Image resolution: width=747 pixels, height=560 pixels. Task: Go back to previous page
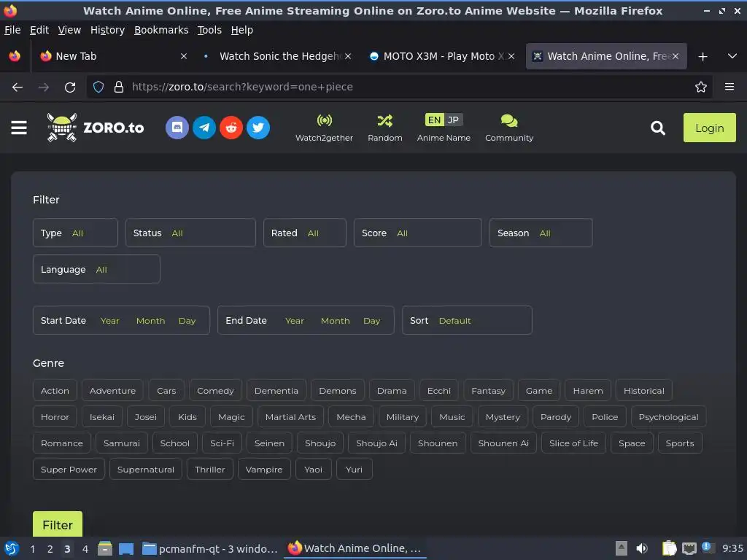tap(18, 87)
